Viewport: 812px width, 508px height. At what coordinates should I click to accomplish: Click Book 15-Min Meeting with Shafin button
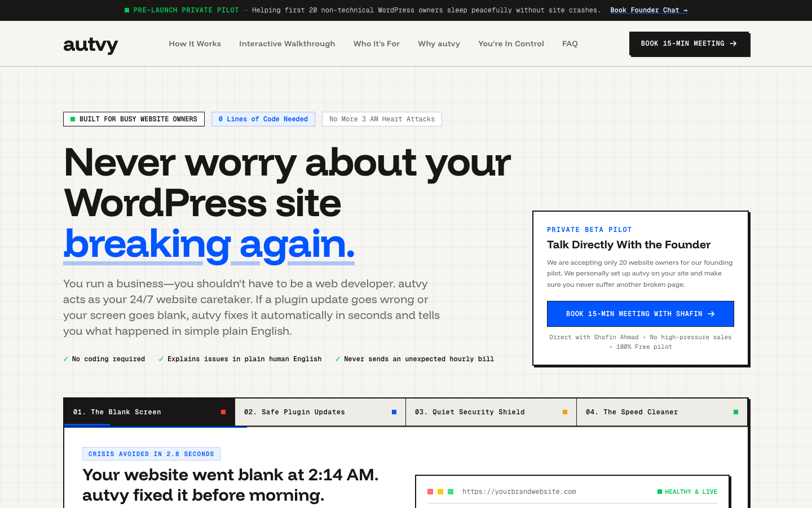641,314
